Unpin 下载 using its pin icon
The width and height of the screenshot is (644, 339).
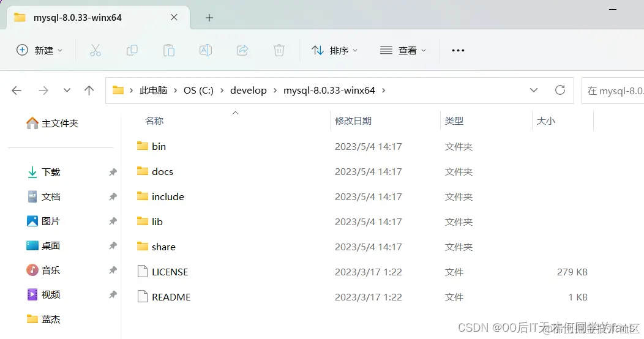point(113,172)
